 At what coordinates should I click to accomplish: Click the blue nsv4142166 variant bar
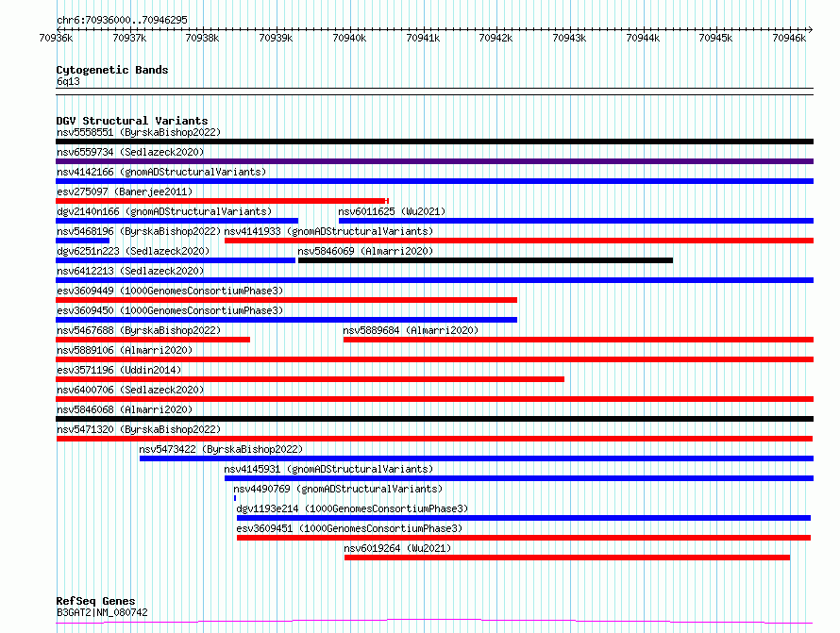pos(434,181)
